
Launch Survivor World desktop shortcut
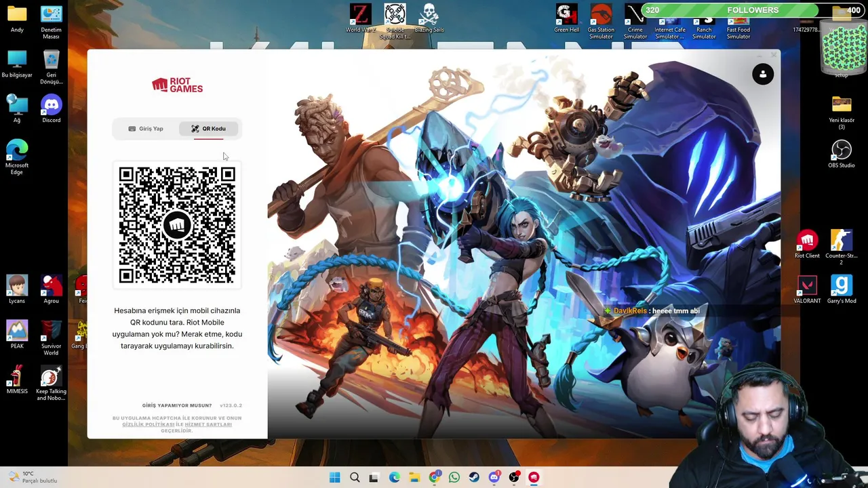[x=51, y=338]
